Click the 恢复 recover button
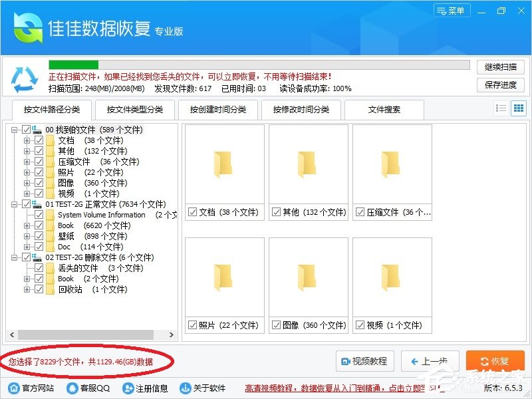The width and height of the screenshot is (532, 399). tap(495, 361)
